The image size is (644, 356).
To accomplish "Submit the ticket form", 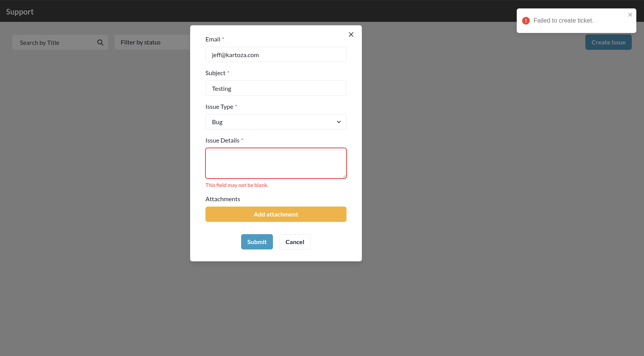I will coord(257,242).
